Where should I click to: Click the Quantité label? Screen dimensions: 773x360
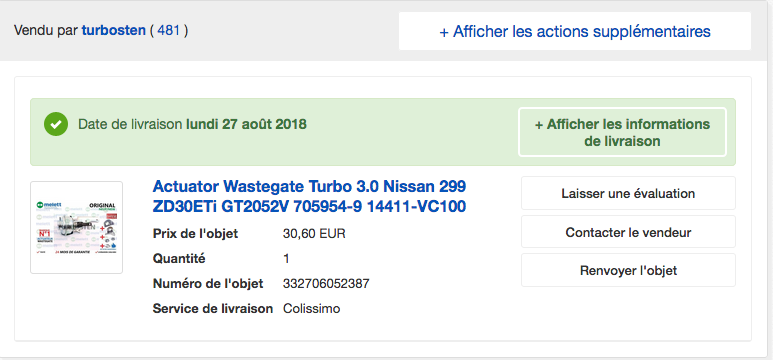click(x=179, y=258)
